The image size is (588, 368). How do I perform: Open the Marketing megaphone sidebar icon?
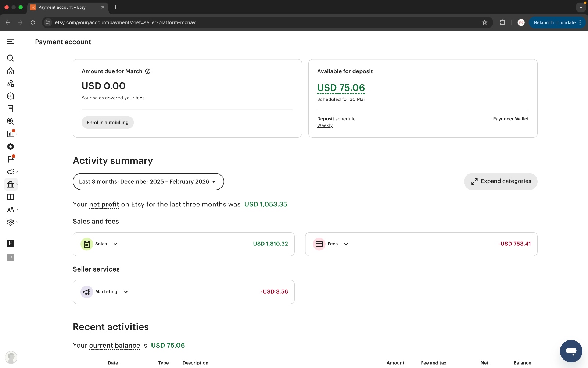tap(11, 172)
